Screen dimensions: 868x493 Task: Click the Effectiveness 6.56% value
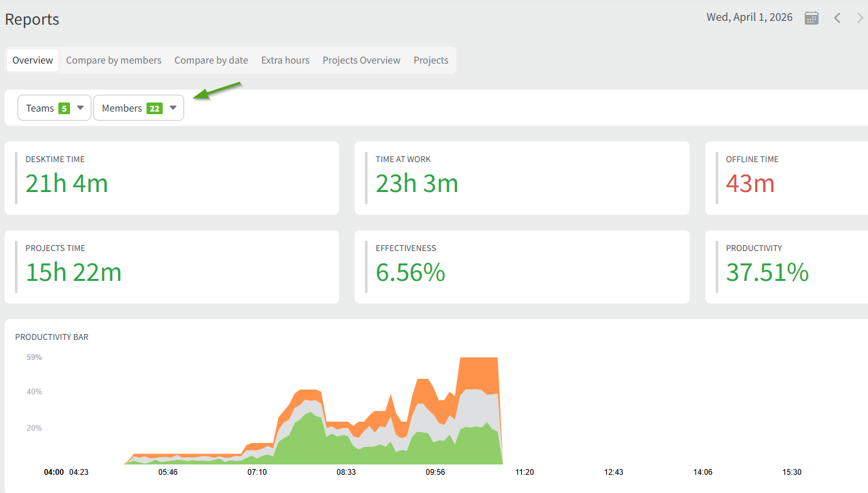click(x=410, y=272)
